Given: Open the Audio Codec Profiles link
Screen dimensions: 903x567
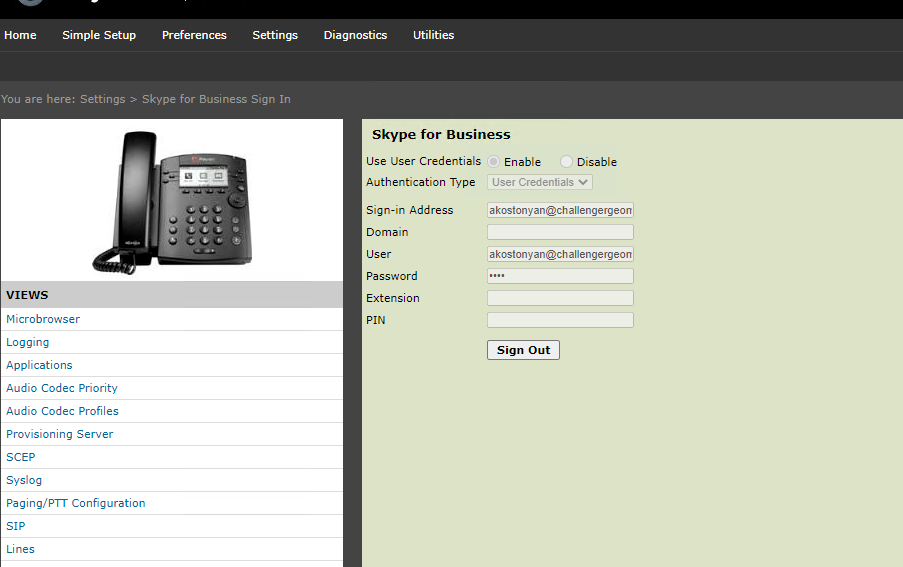Looking at the screenshot, I should 62,411.
